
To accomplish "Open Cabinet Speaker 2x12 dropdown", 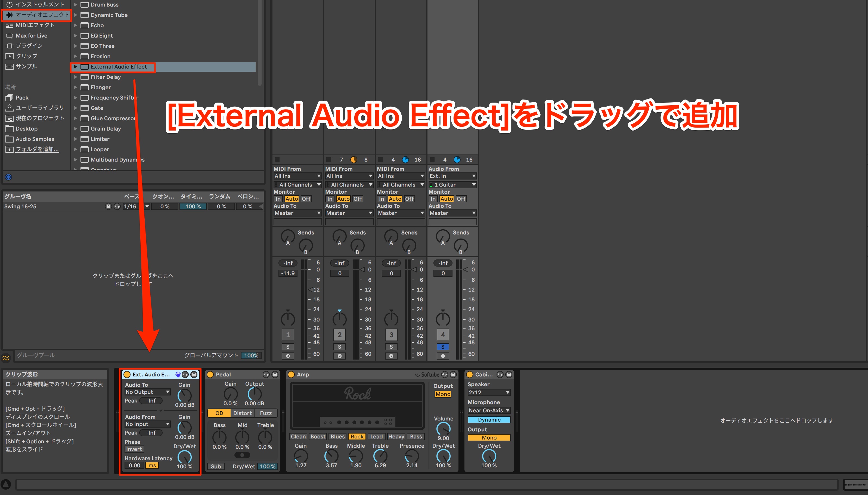I will tap(489, 392).
